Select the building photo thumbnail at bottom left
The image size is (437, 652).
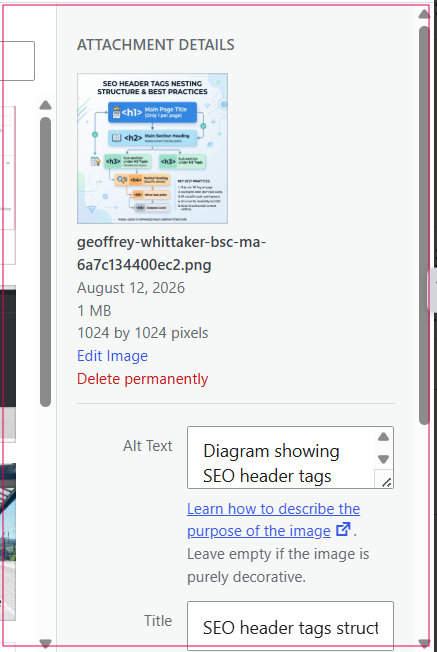(8, 541)
